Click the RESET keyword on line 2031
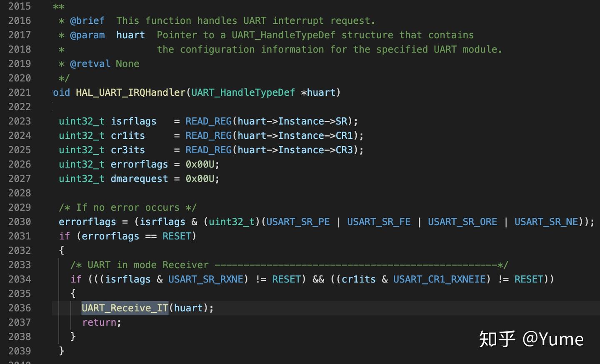The image size is (600, 364). [x=177, y=236]
